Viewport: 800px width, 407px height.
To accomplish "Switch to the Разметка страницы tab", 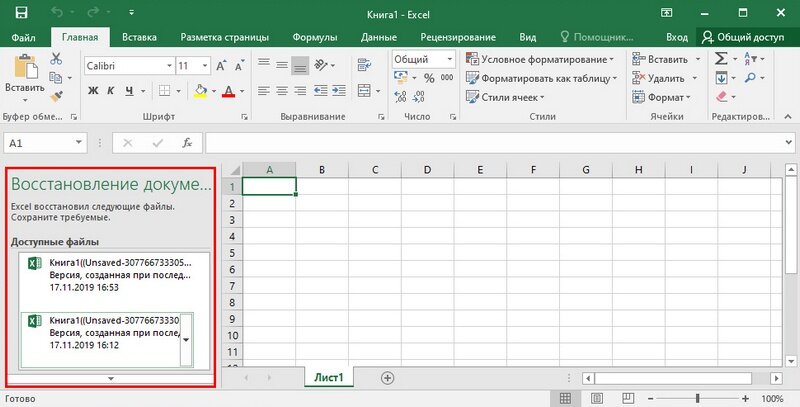I will pyautogui.click(x=224, y=37).
